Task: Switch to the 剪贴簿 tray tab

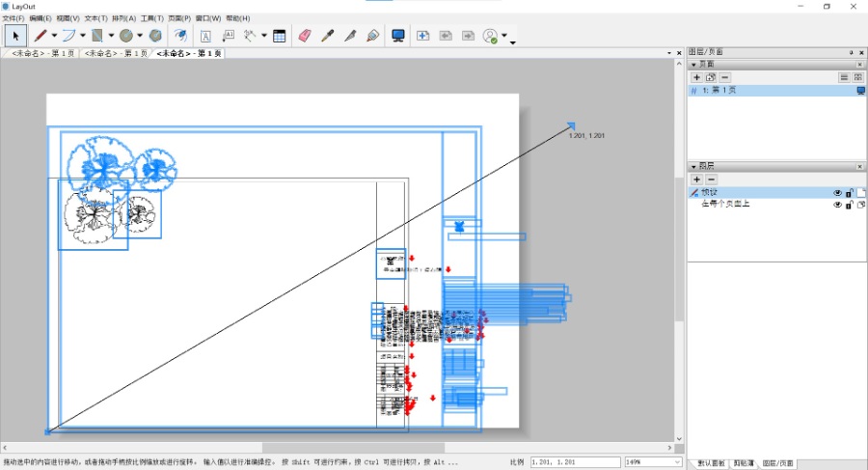Action: tap(744, 463)
